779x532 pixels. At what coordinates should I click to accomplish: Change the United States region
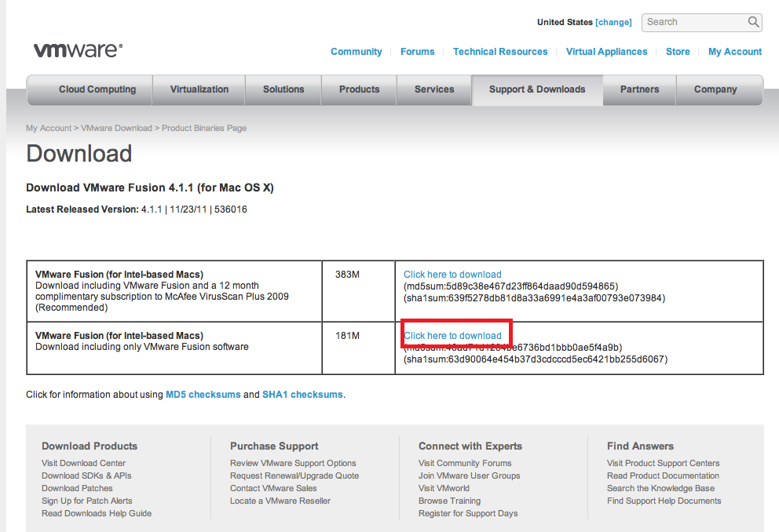[x=613, y=22]
